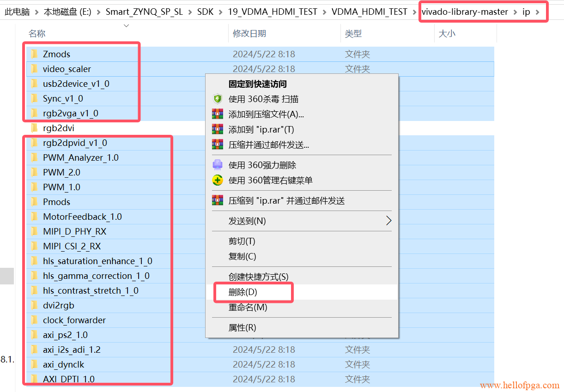Open the video_scaler folder icon
Image resolution: width=564 pixels, height=392 pixels.
35,69
